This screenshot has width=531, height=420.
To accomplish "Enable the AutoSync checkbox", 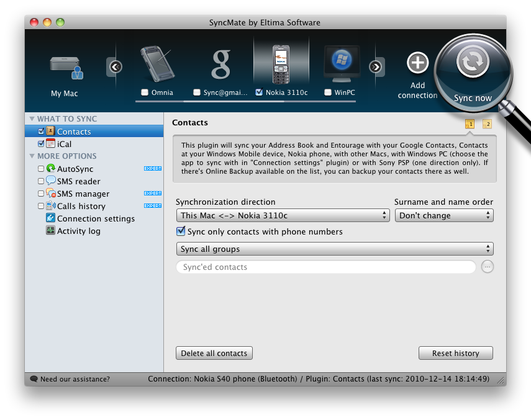I will pos(41,168).
